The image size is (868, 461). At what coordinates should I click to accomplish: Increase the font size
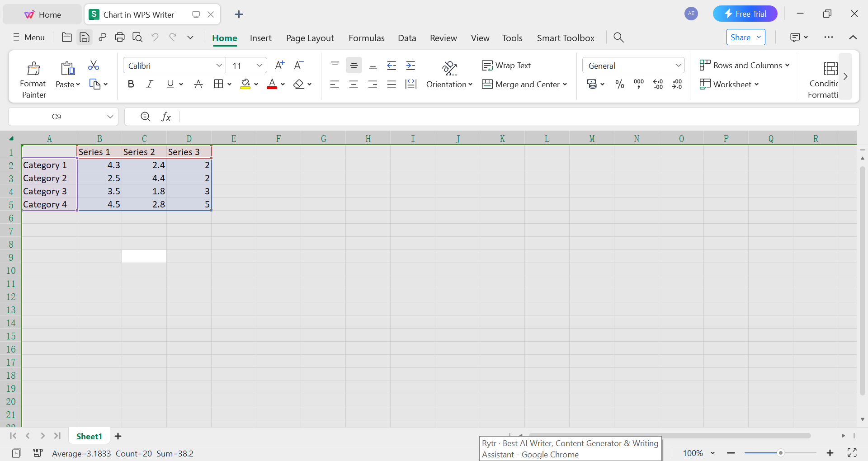coord(279,65)
